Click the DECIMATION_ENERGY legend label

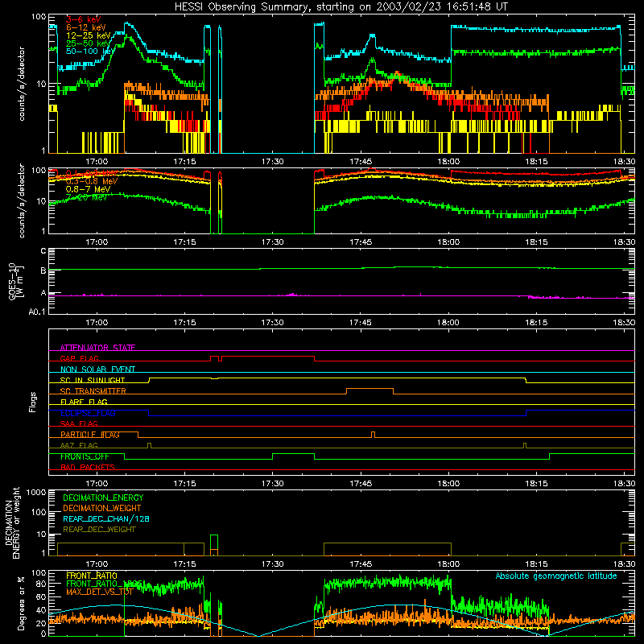point(103,497)
